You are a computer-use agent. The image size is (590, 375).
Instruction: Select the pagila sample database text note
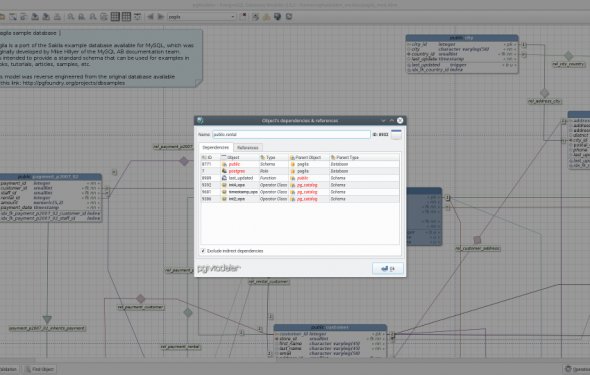point(100,58)
